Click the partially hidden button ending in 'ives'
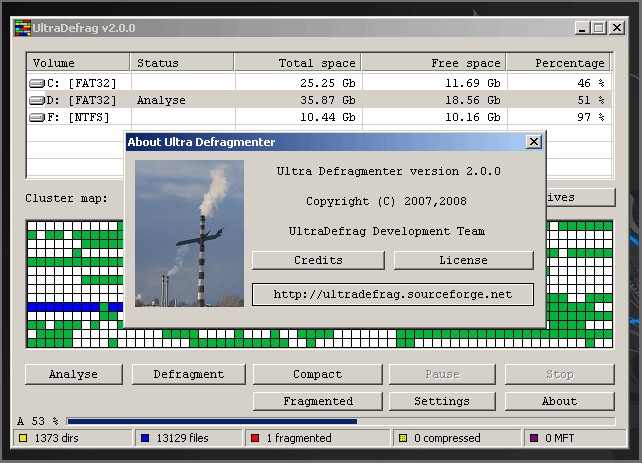The height and width of the screenshot is (463, 642). click(581, 197)
